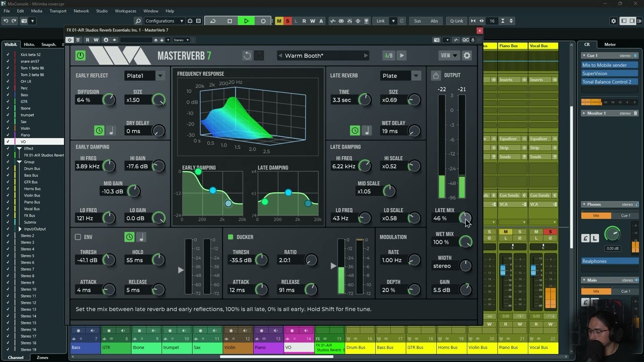644x362 pixels.
Task: Select clock time mode for Late Reverb wet delay
Action: coord(355,131)
